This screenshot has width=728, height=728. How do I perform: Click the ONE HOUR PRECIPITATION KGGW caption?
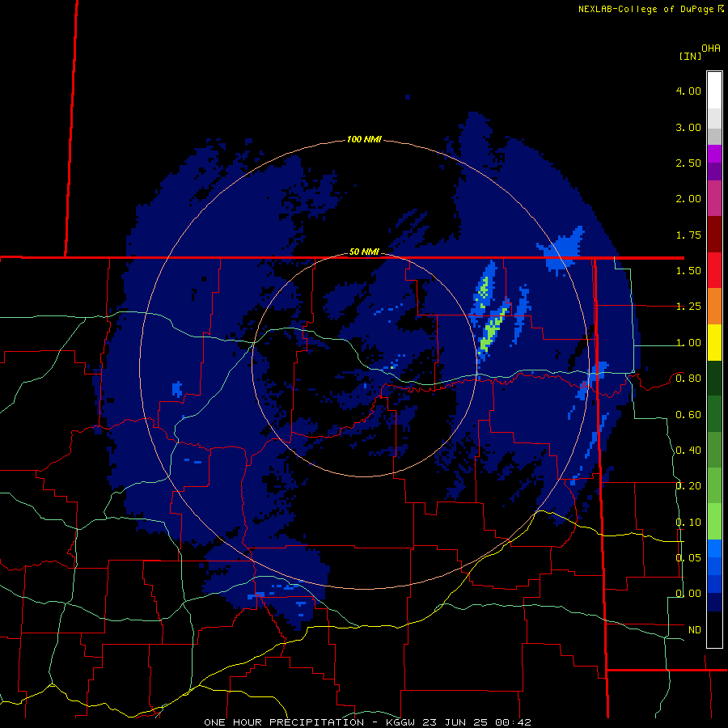click(367, 722)
